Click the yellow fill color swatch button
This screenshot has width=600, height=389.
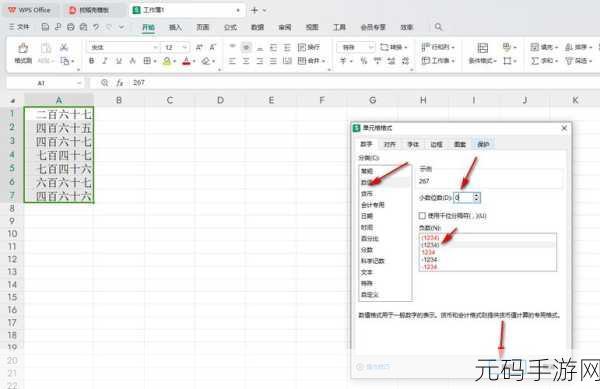[167, 61]
